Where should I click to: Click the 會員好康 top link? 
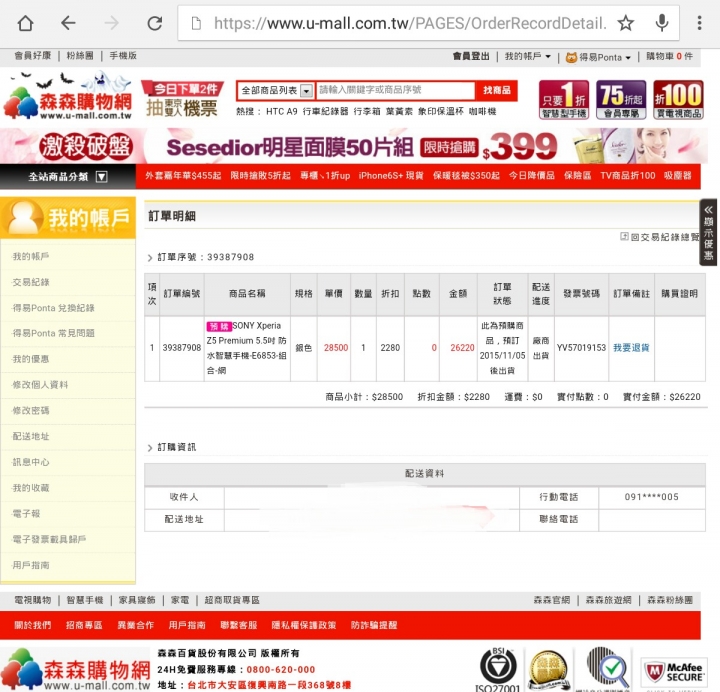click(32, 56)
